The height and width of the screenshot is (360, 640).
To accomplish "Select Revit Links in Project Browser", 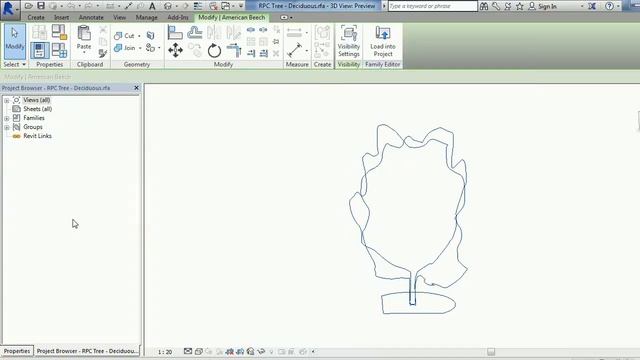I will pos(37,136).
